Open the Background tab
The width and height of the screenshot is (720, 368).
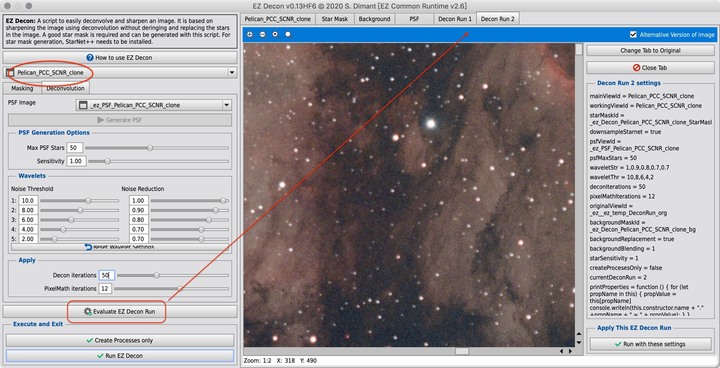tap(374, 19)
